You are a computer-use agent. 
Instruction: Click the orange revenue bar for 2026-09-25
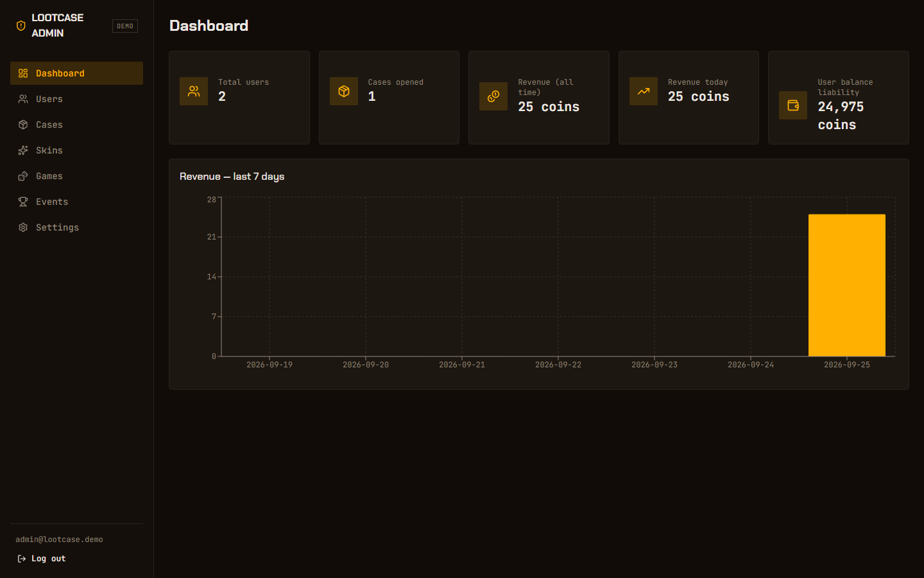847,285
